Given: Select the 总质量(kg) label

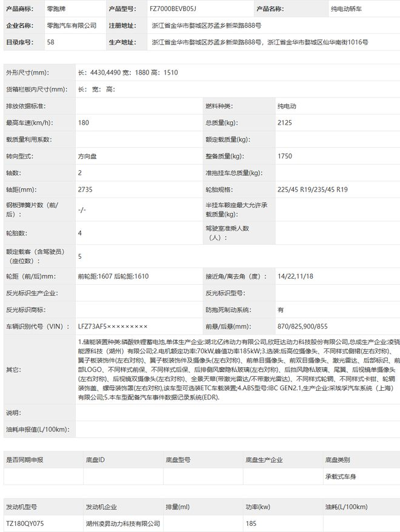Looking at the screenshot, I should (x=222, y=122).
